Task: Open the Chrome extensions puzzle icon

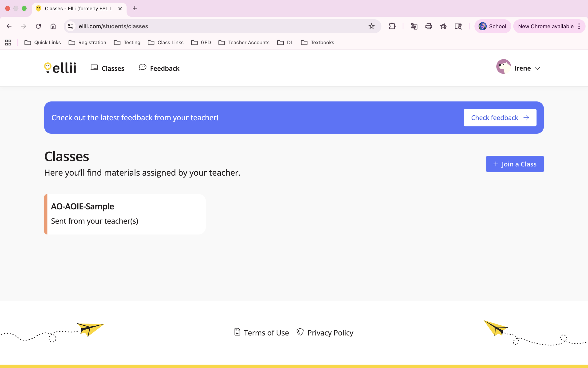Action: pyautogui.click(x=392, y=26)
